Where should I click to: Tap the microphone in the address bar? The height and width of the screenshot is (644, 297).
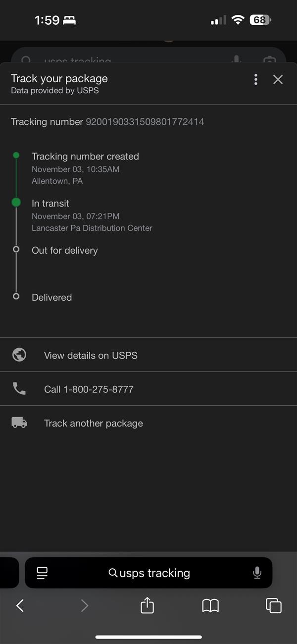(x=257, y=573)
